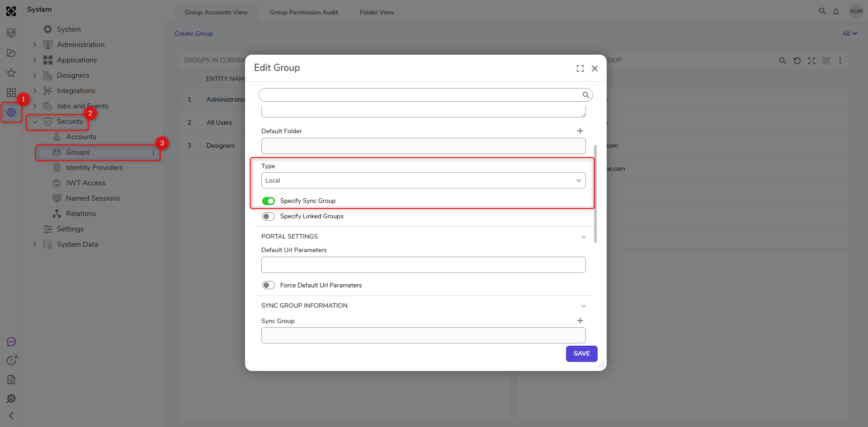The width and height of the screenshot is (868, 427).
Task: Click the Create Group link
Action: click(x=193, y=33)
